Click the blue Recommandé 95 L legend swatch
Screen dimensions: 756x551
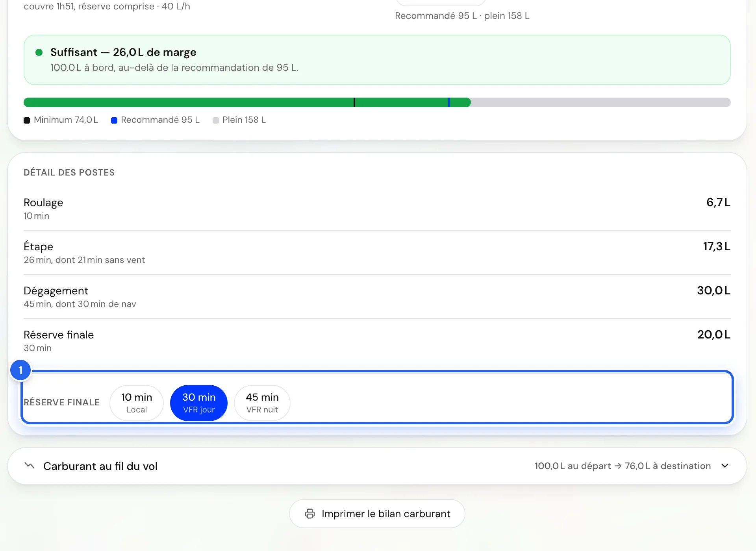(x=114, y=120)
